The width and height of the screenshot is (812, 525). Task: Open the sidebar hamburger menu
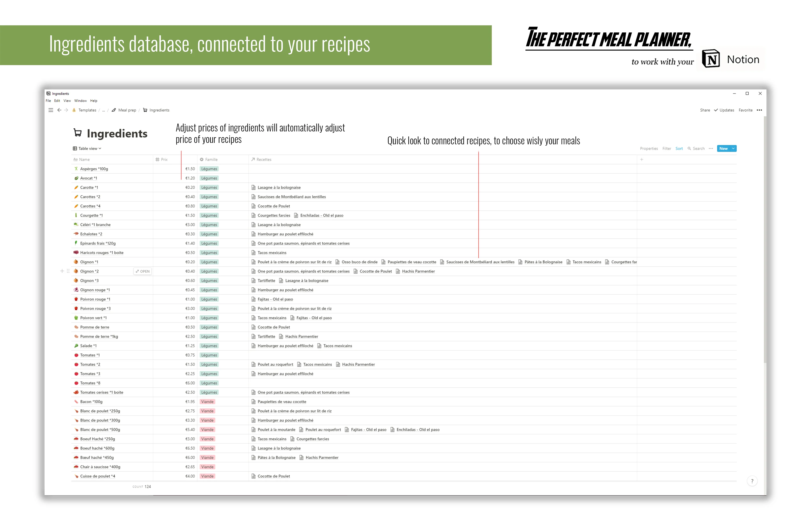pos(51,110)
